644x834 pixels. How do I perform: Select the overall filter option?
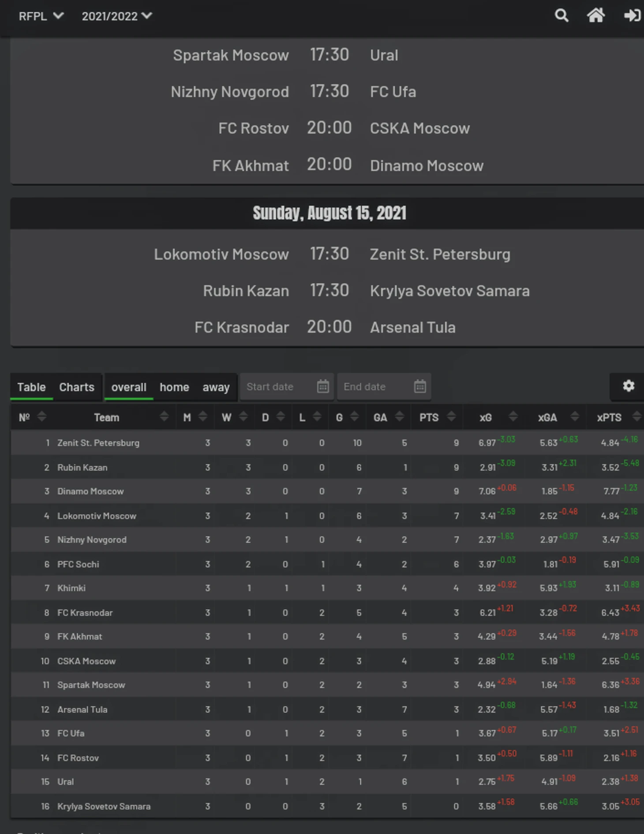pos(128,387)
